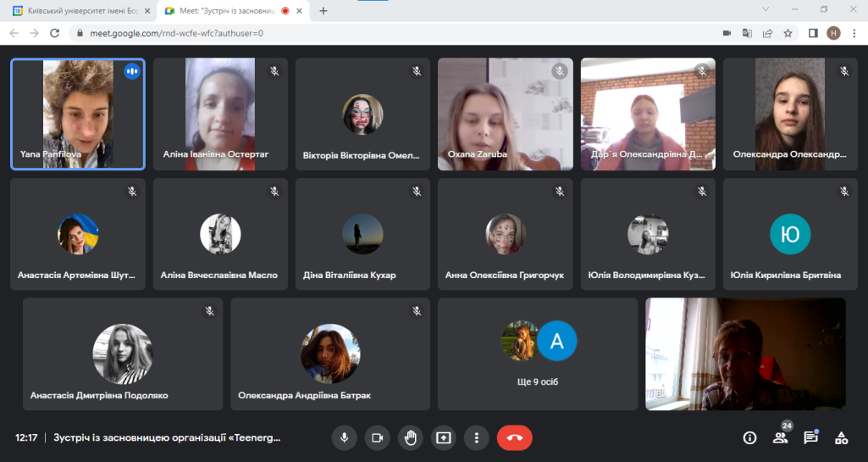
Task: Switch to the Київський університет browser tab
Action: tap(82, 10)
